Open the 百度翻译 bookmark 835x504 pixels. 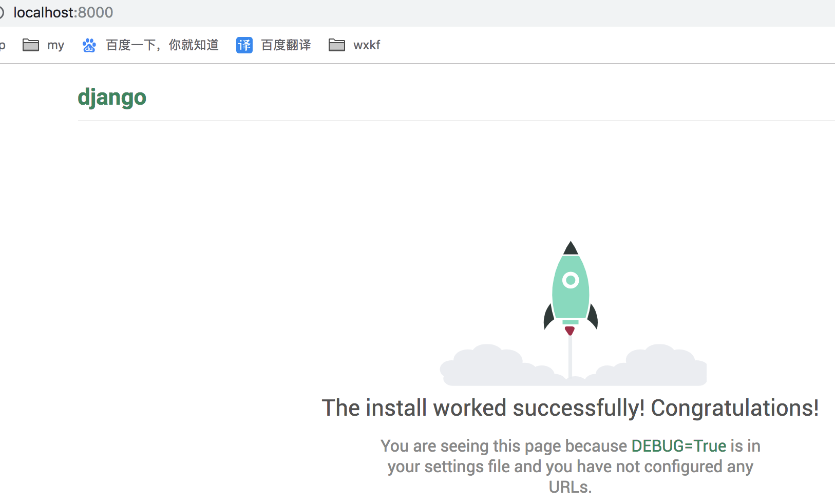286,45
